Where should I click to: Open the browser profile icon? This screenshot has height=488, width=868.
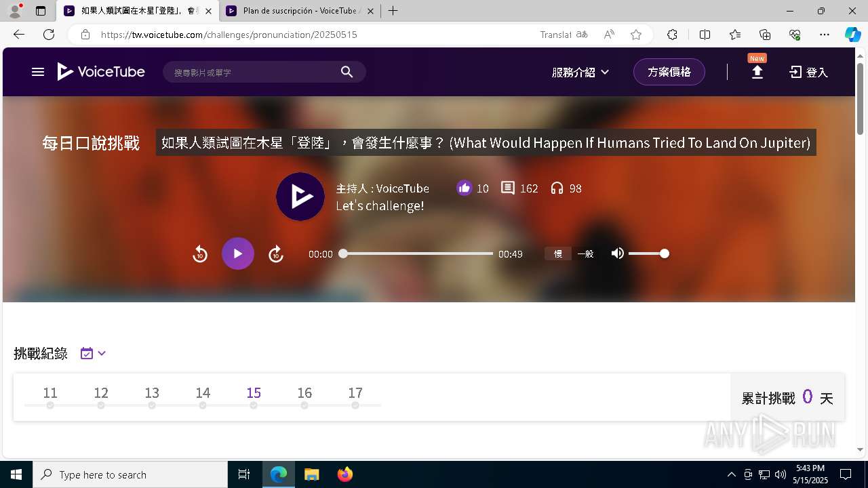pos(15,11)
